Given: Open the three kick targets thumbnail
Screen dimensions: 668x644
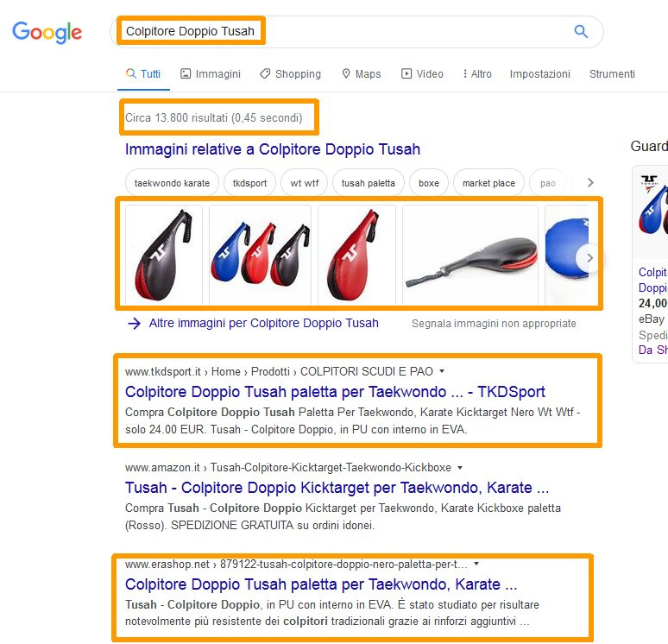Looking at the screenshot, I should [x=261, y=255].
